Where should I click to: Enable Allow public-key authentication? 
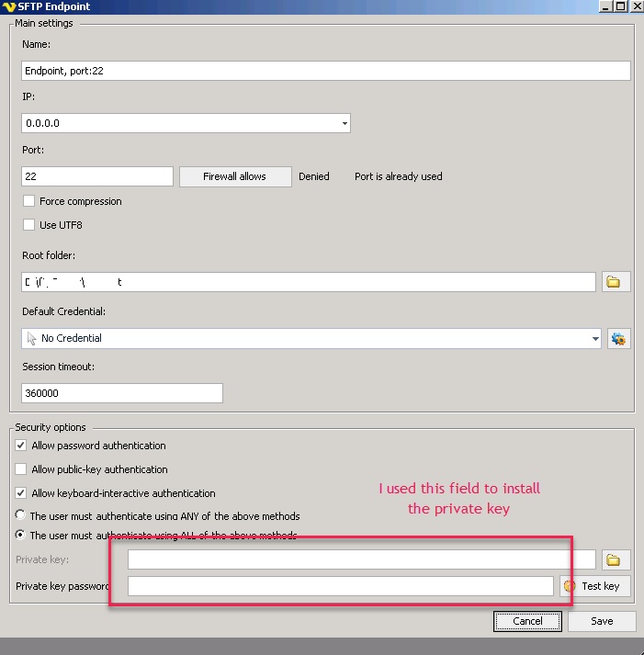click(22, 469)
